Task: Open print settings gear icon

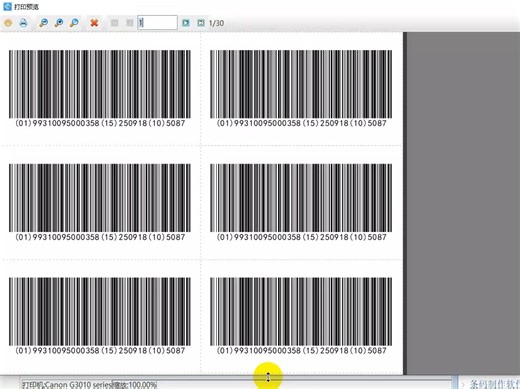Action: [x=8, y=23]
